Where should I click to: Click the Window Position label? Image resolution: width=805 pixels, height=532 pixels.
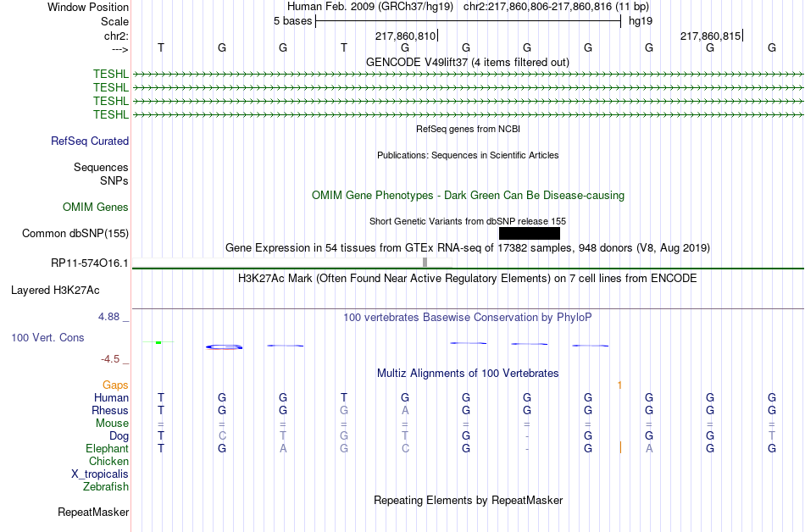[x=88, y=7]
